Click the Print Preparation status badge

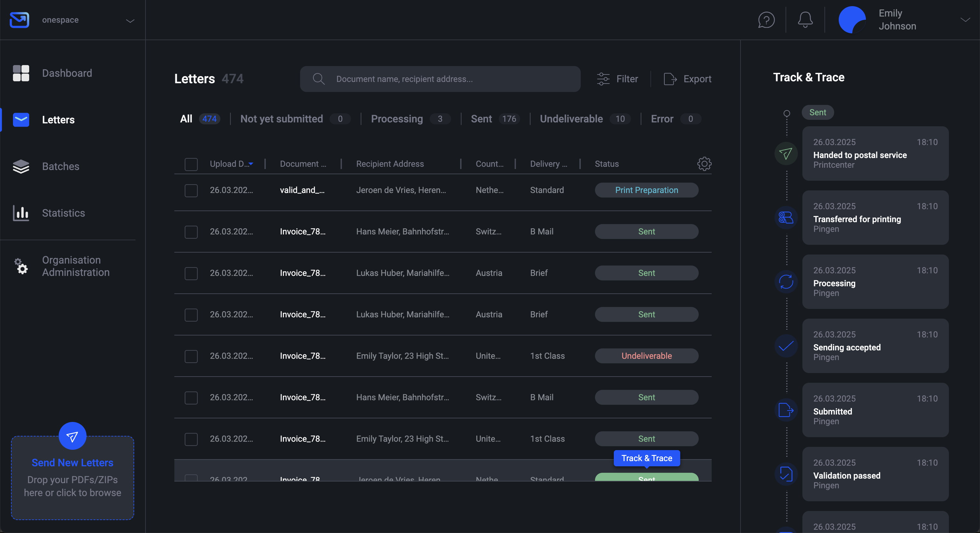[646, 190]
